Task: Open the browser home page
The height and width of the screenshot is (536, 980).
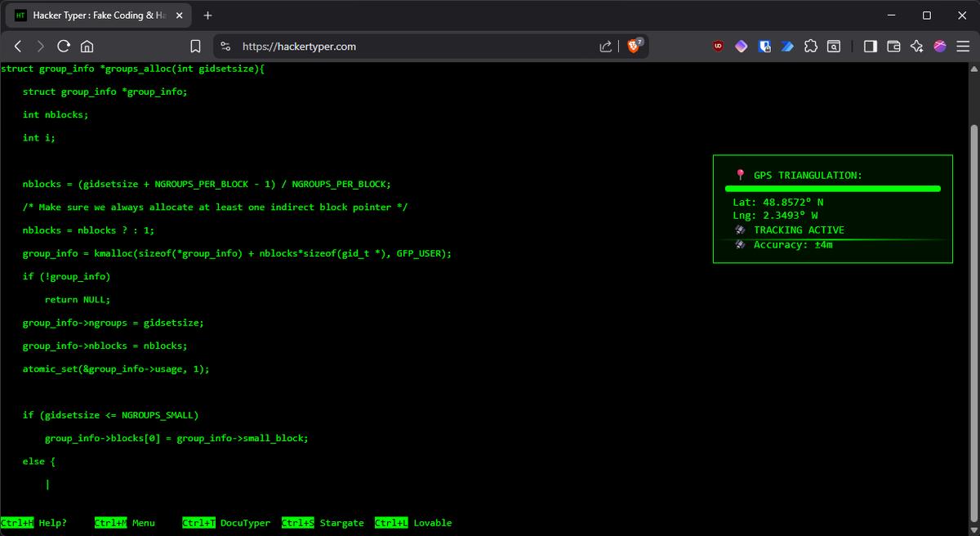Action: 87,47
